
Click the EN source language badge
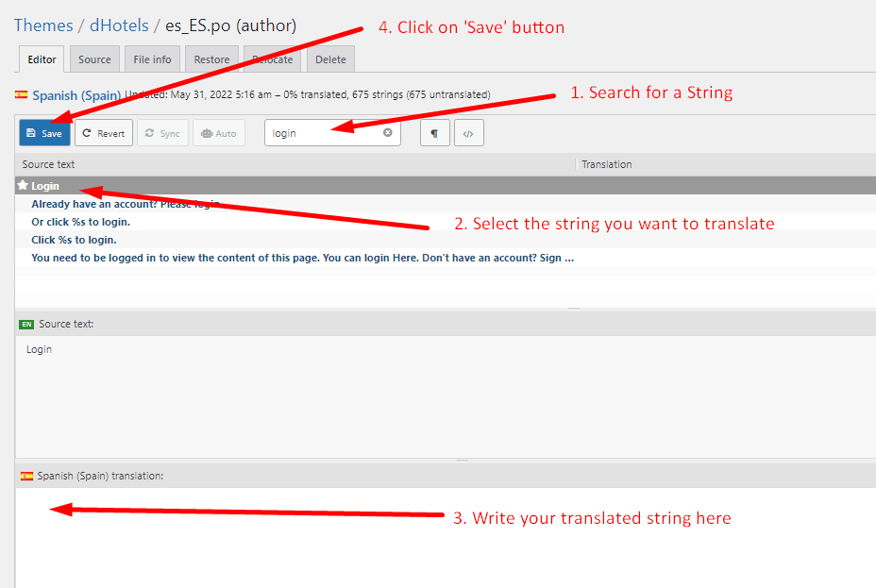[x=26, y=324]
